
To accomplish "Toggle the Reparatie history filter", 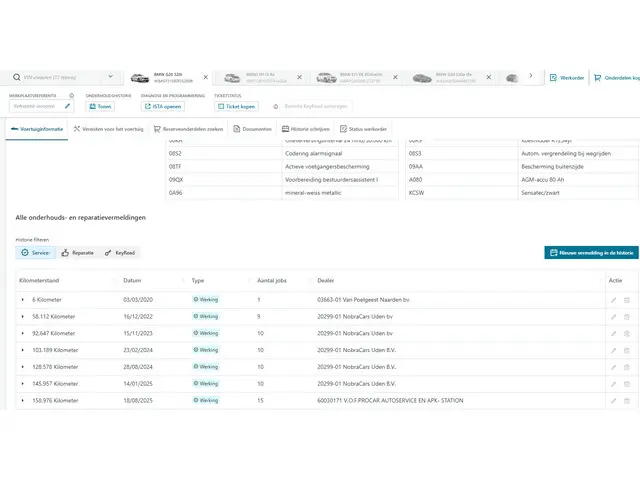I will 78,253.
